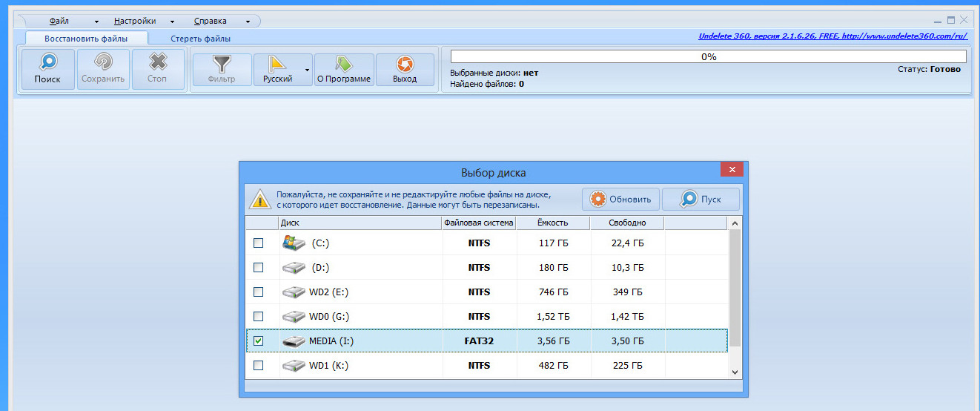Click the Windows drive (C:) icon

point(294,243)
